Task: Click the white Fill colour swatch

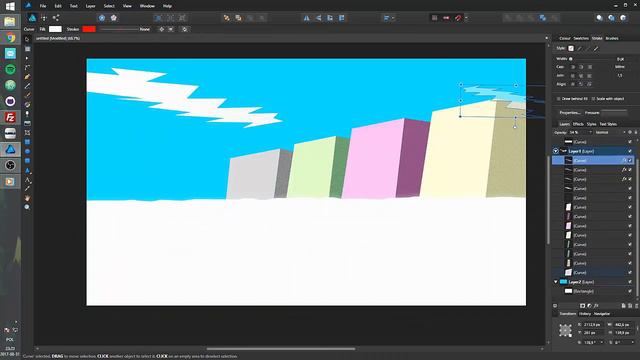Action: tap(55, 29)
